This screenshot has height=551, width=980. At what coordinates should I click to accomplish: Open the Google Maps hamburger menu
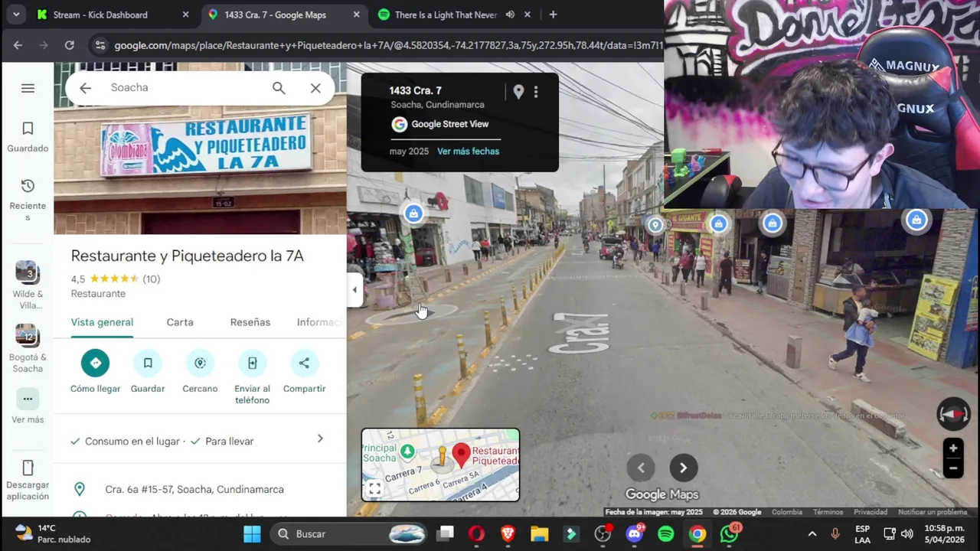(x=28, y=88)
